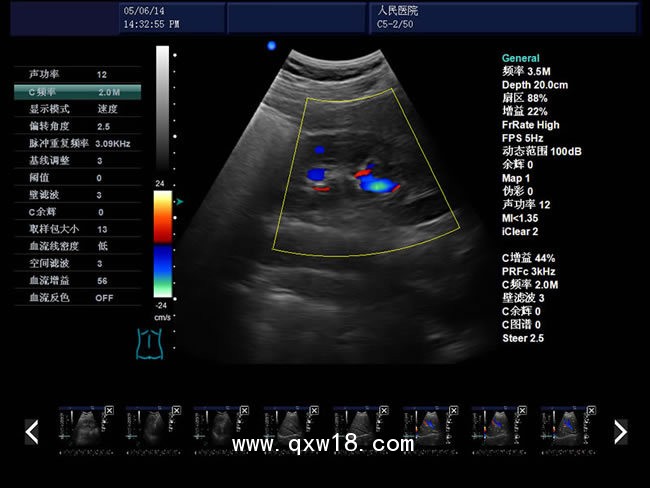Select the 声功率 parameter row
Image resolution: width=650 pixels, height=488 pixels.
[78, 75]
